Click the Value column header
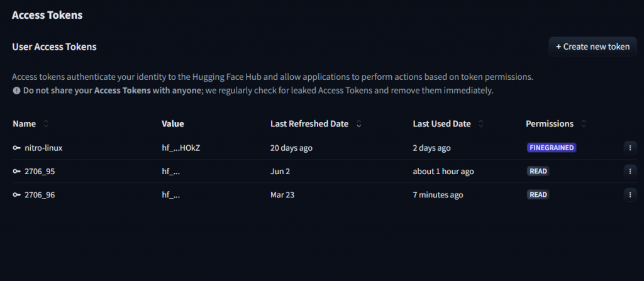The width and height of the screenshot is (644, 281). pyautogui.click(x=173, y=124)
